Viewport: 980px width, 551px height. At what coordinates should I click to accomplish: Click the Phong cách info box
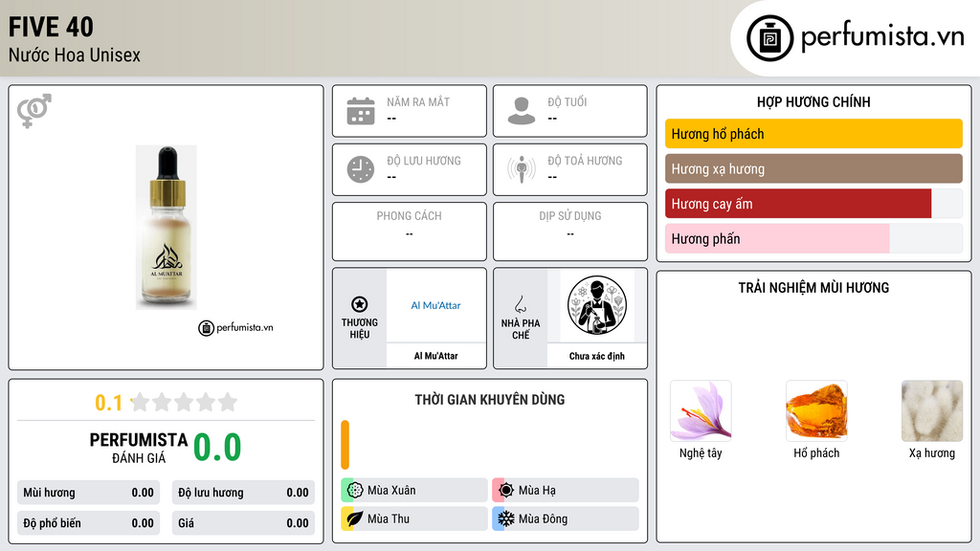[410, 231]
